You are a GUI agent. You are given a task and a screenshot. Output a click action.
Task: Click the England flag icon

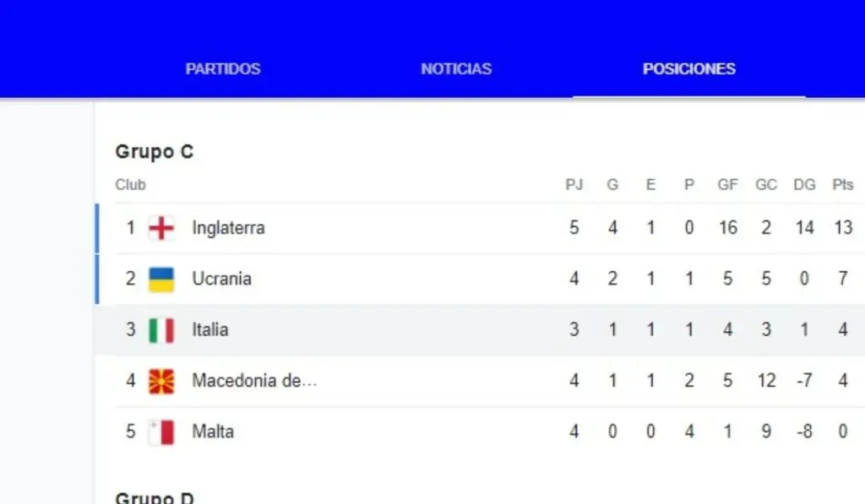click(x=161, y=228)
